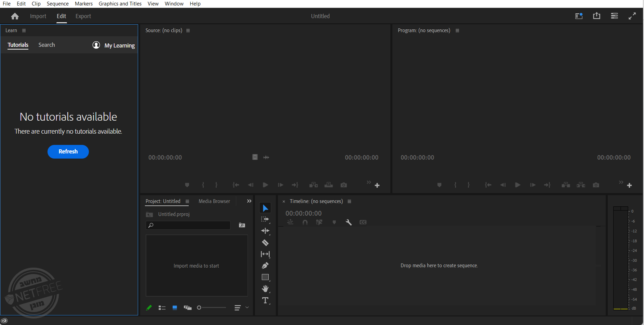Image resolution: width=644 pixels, height=325 pixels.
Task: Switch to the Media Browser tab
Action: point(214,201)
